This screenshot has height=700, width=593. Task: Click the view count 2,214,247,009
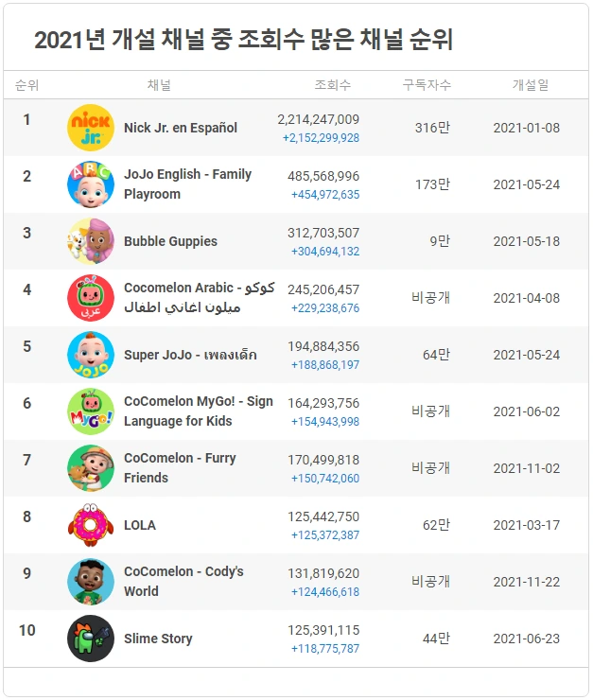pyautogui.click(x=318, y=119)
